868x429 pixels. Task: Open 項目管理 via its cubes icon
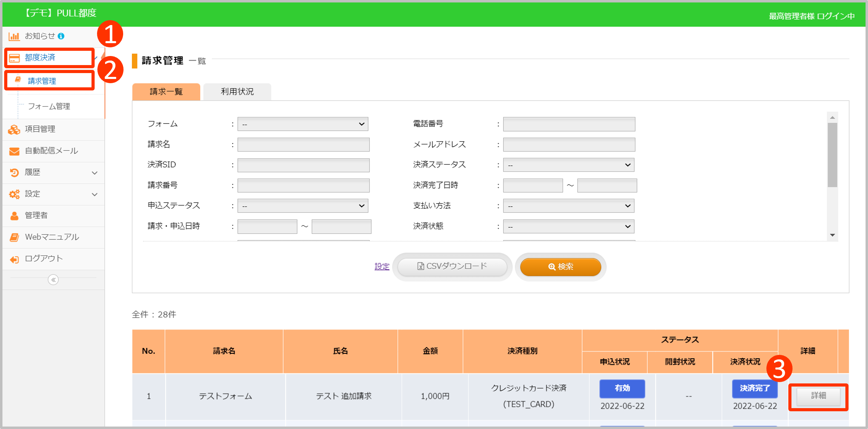coord(14,129)
